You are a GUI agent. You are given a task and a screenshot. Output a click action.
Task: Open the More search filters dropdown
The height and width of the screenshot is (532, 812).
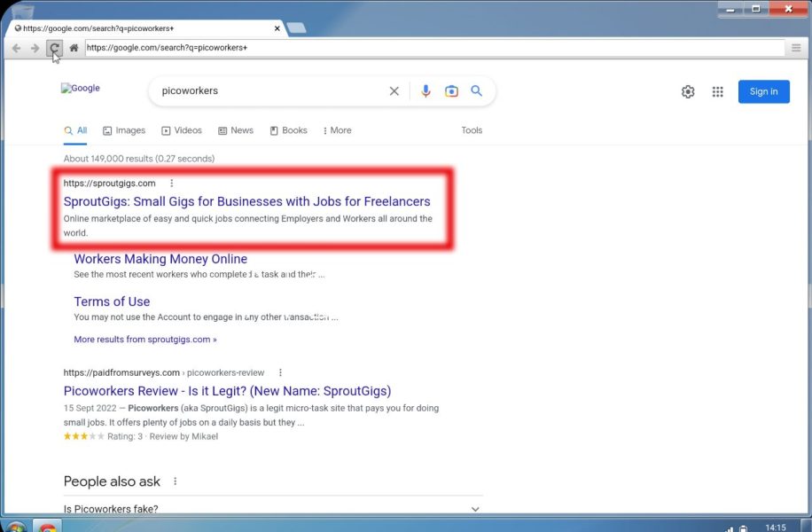[337, 130]
